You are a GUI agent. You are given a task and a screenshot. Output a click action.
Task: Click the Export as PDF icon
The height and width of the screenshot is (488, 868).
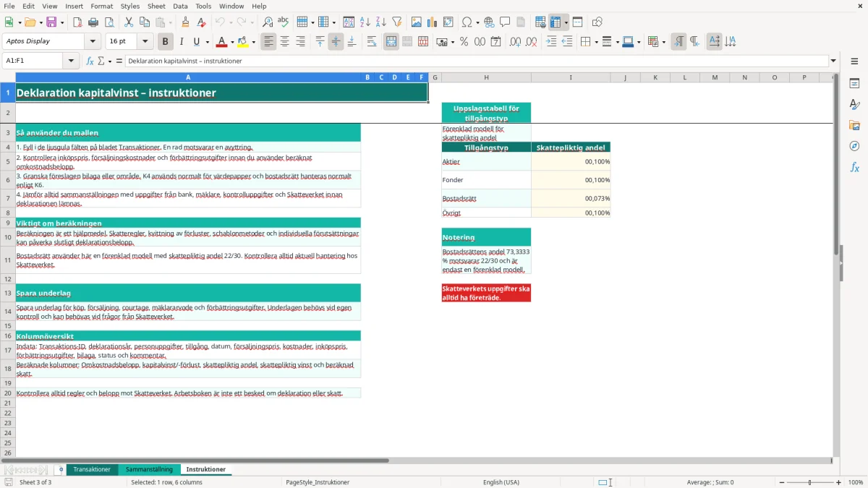click(77, 22)
